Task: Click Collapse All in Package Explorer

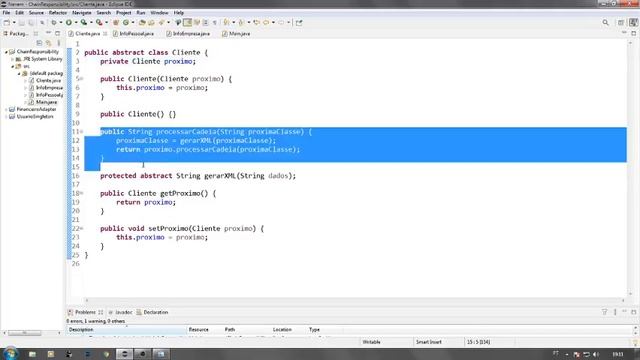Action: coord(39,43)
